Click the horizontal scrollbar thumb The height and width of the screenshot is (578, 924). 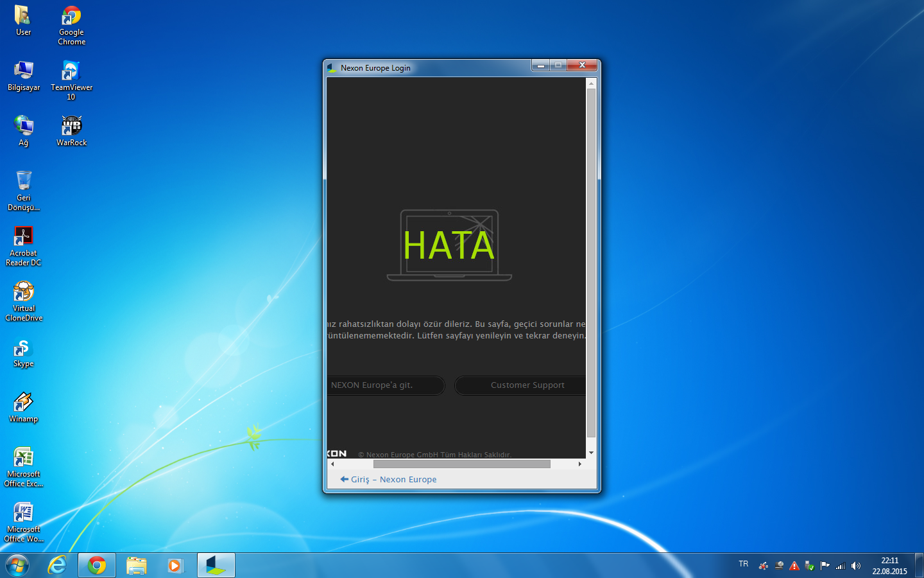coord(461,464)
